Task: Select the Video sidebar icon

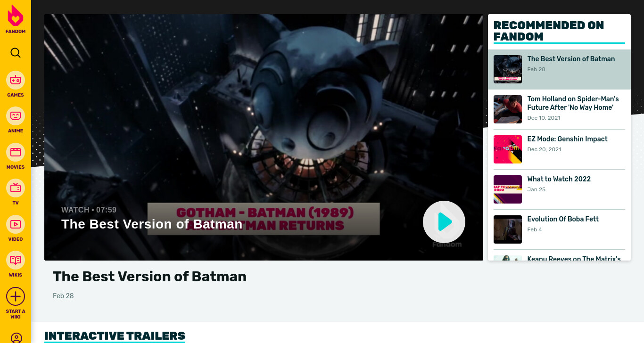Action: [16, 224]
